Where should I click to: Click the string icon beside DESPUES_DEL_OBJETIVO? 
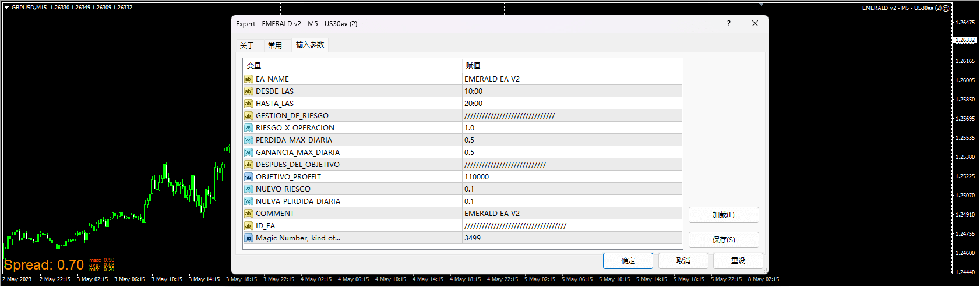(248, 165)
